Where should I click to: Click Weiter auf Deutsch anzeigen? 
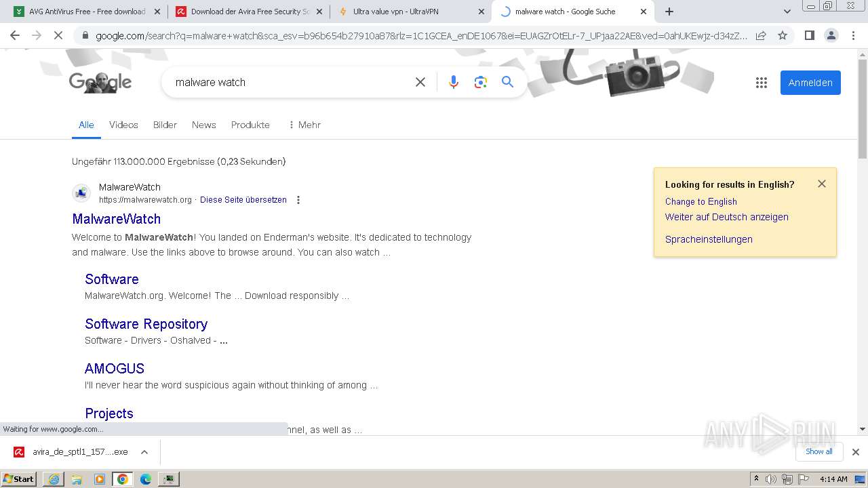(727, 217)
